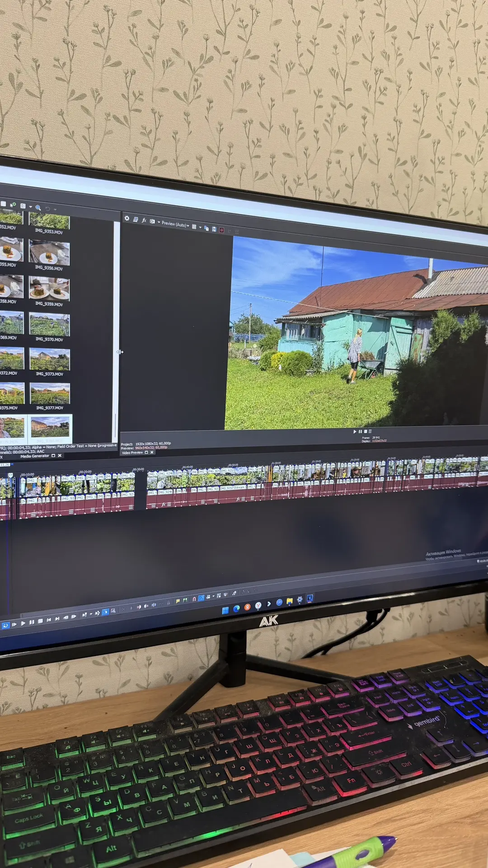Click the red record icon in preview toolbar

pyautogui.click(x=222, y=230)
